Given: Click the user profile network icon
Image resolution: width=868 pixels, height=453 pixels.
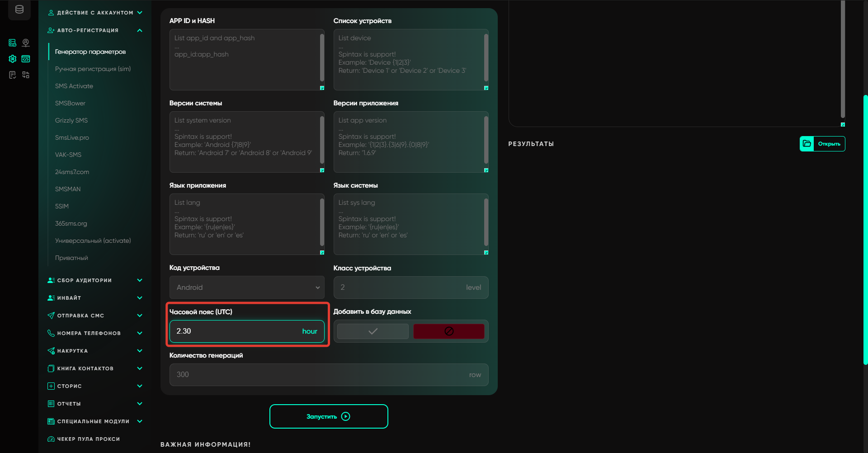Looking at the screenshot, I should coord(26,43).
